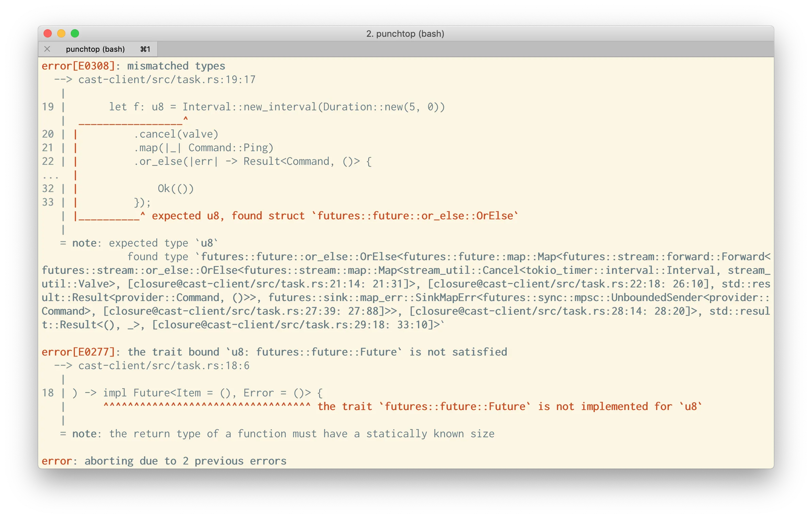The width and height of the screenshot is (812, 519).
Task: Click 'error: aborting due to 2 previous errors'
Action: 164,461
